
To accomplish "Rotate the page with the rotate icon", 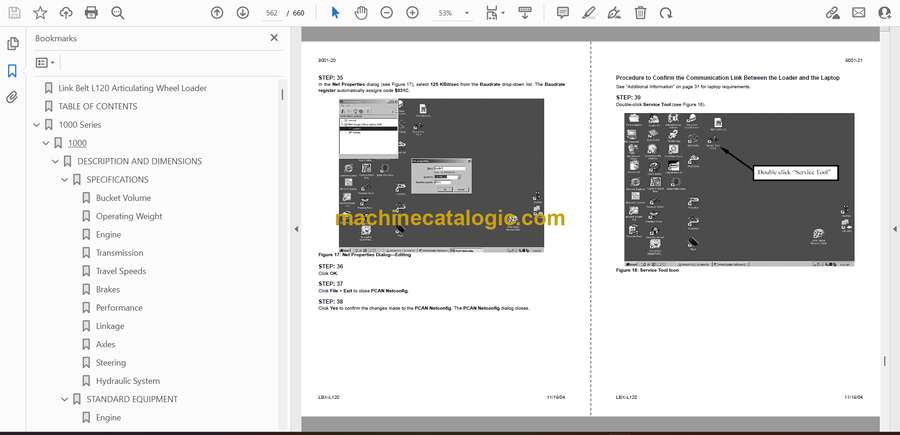I will 666,13.
